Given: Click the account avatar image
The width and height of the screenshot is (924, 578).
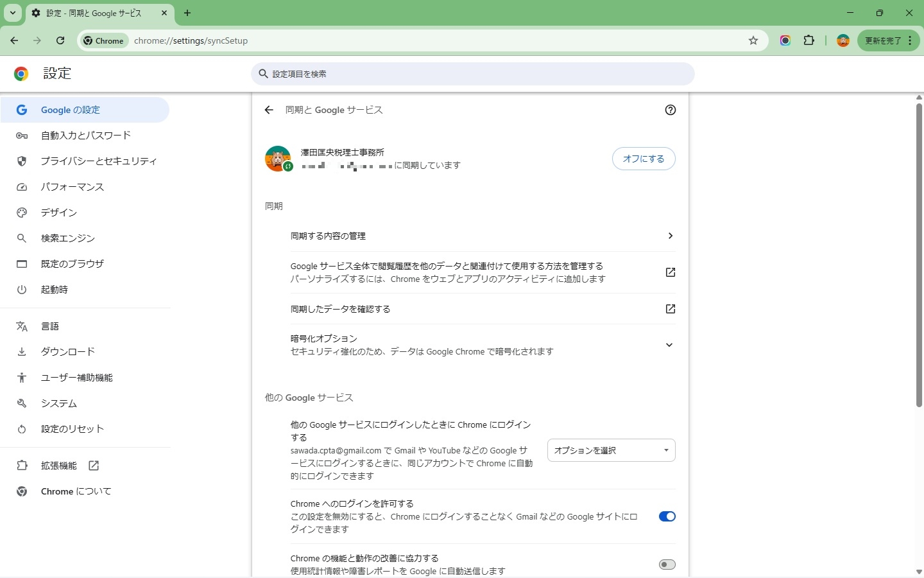Looking at the screenshot, I should click(x=278, y=159).
